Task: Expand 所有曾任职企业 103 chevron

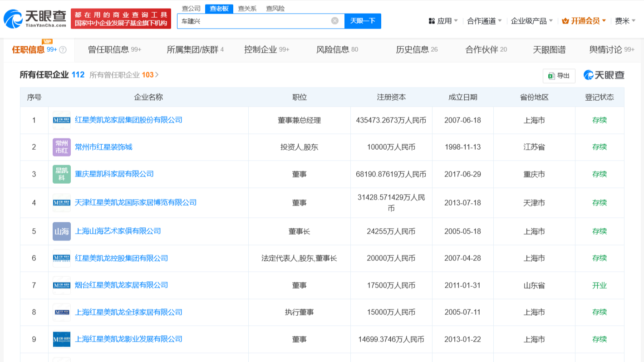Action: pos(157,75)
